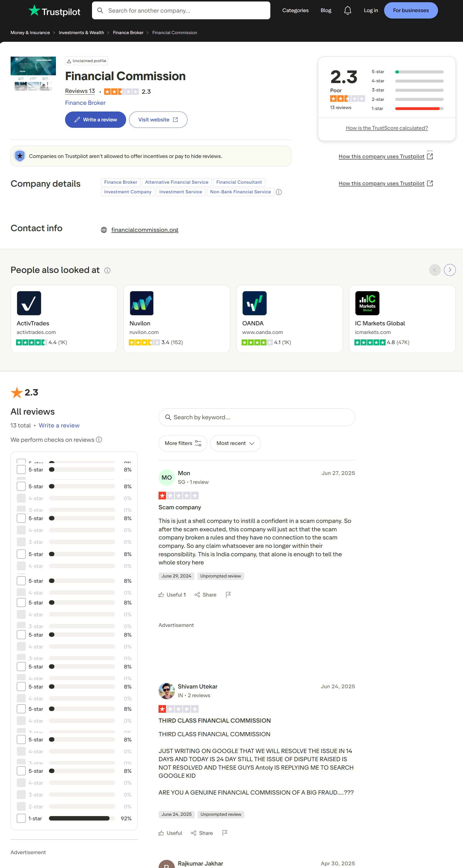463x868 pixels.
Task: Flag Shivam Utekar's review
Action: 225,833
